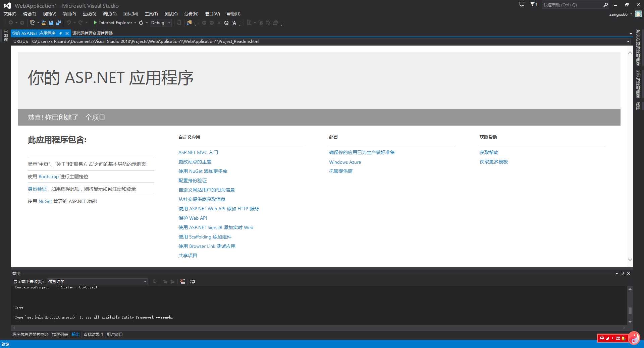Click the user account avatar picture

(x=638, y=14)
